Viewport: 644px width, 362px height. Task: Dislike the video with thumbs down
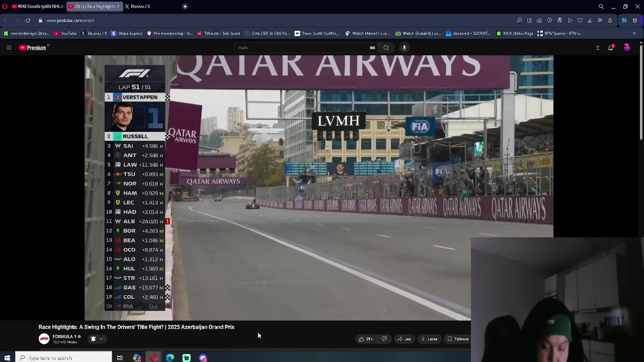384,339
